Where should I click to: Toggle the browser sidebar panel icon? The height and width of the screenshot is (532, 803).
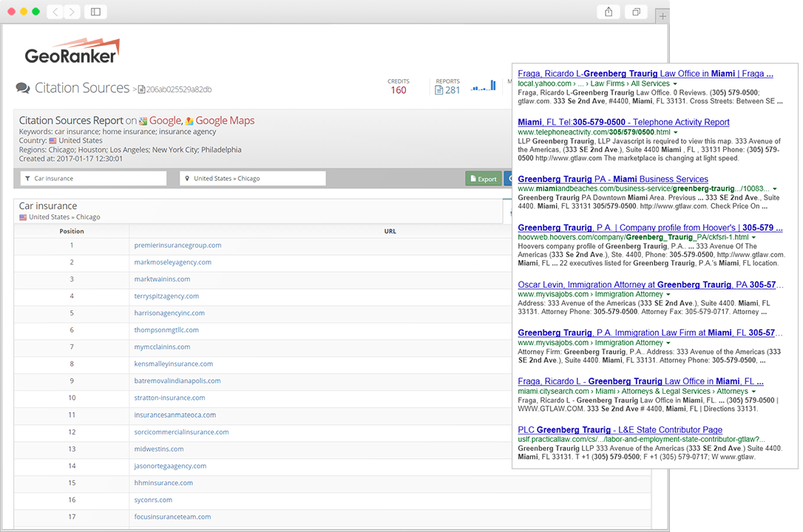coord(96,12)
